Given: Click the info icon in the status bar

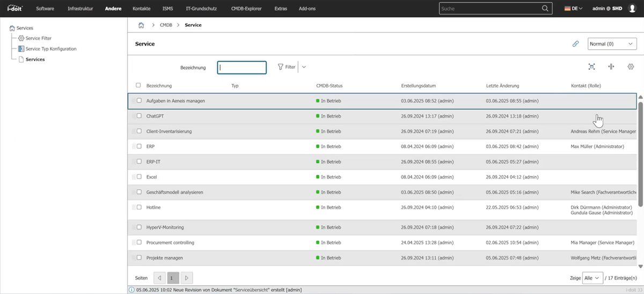Looking at the screenshot, I should tap(132, 290).
